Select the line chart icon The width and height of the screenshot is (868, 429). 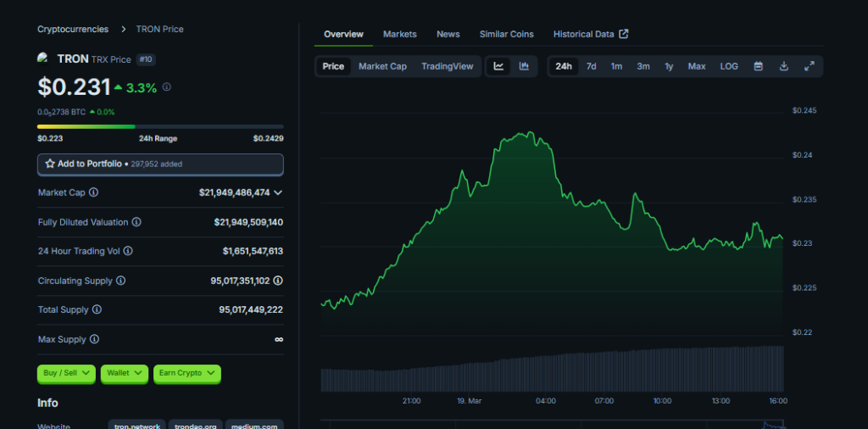click(498, 66)
